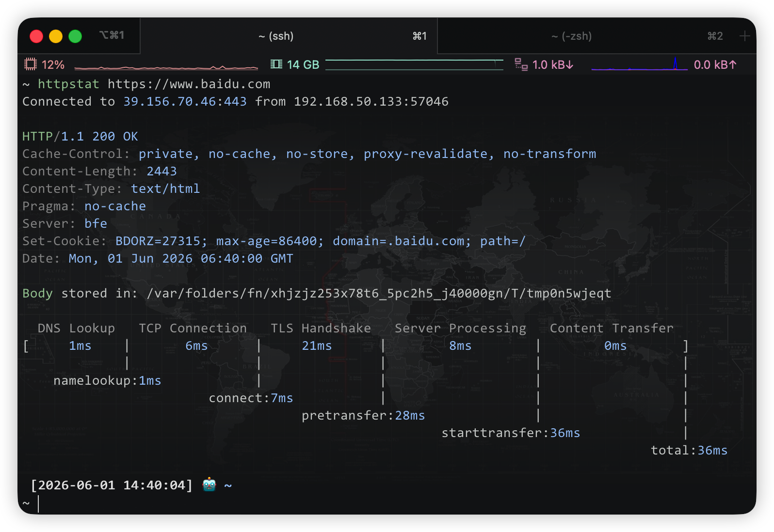774x532 pixels.
Task: Click the Pragma value no-cache
Action: [115, 206]
